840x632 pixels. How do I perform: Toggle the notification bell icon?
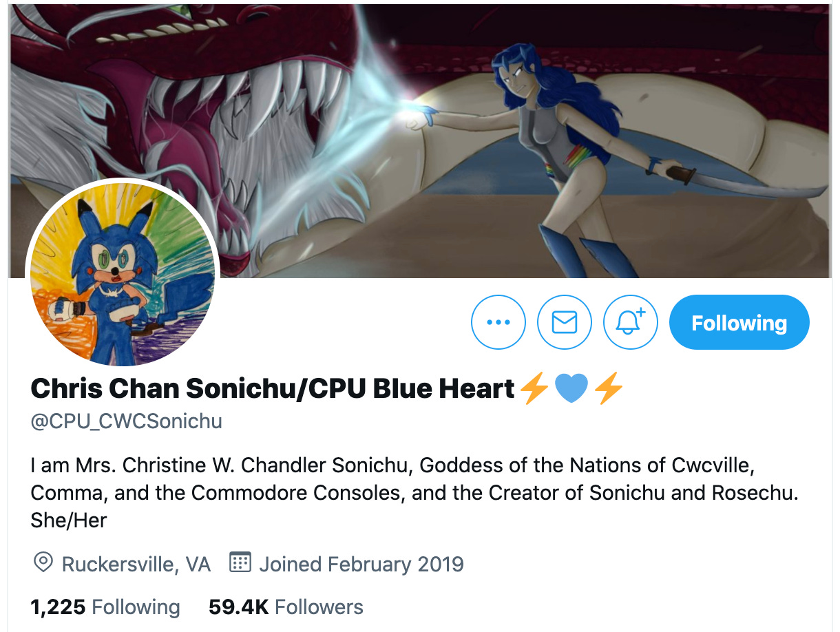click(x=631, y=322)
